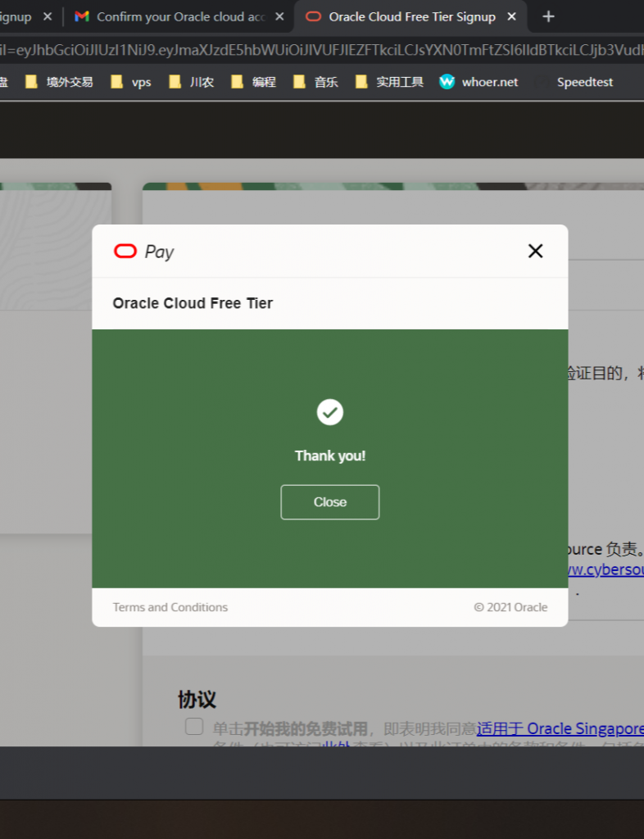Open the vps bookmark folder

(x=131, y=82)
